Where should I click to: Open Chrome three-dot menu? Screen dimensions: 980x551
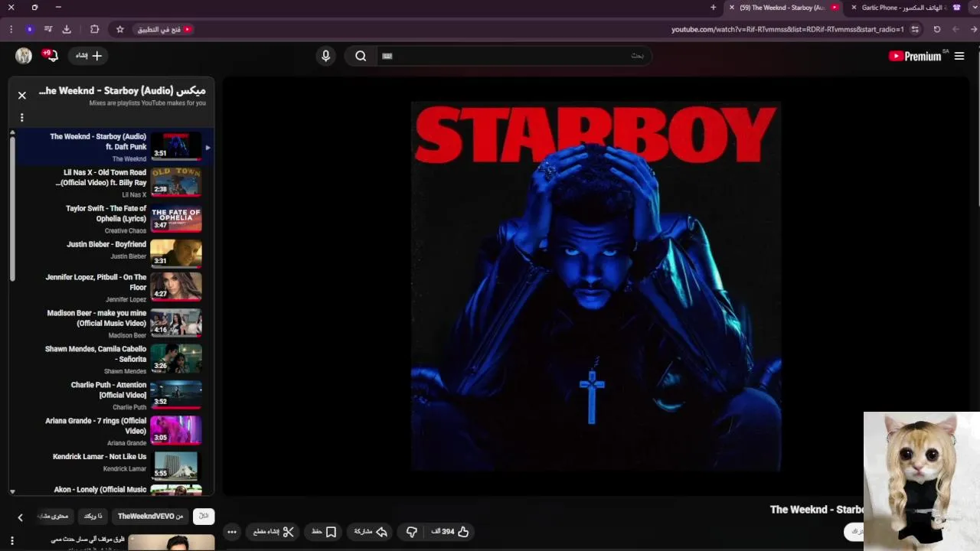tap(11, 29)
